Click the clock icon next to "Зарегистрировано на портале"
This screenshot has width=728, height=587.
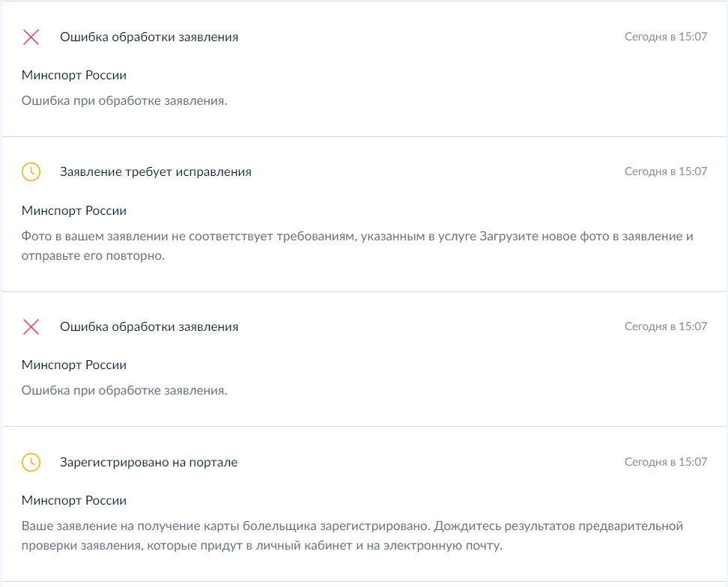pos(31,462)
